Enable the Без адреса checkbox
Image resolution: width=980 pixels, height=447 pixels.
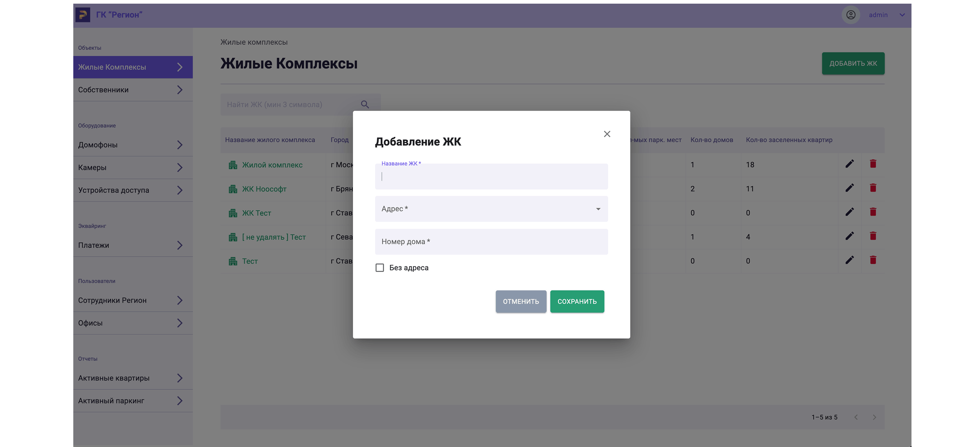[380, 267]
